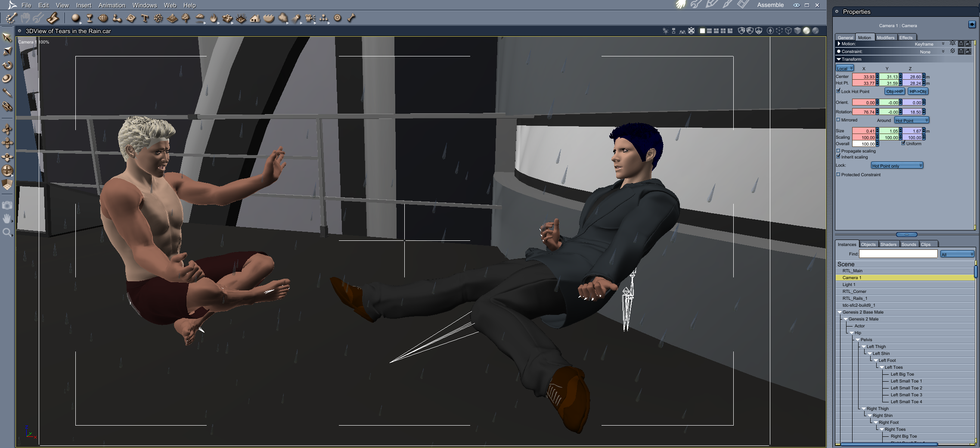This screenshot has height=448, width=980.
Task: Click the bone tool icon
Action: click(351, 18)
